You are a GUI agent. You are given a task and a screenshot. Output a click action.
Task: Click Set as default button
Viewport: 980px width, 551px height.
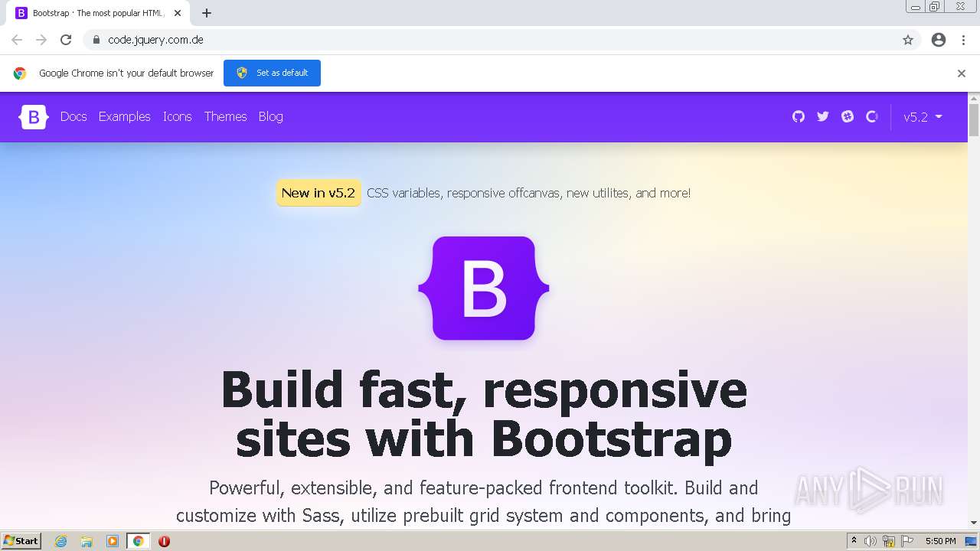point(272,73)
